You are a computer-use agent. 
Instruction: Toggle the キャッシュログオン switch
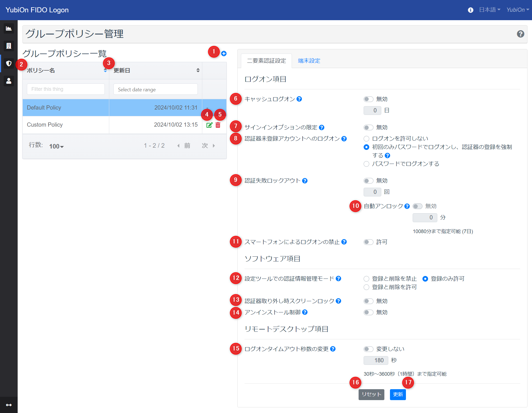368,99
